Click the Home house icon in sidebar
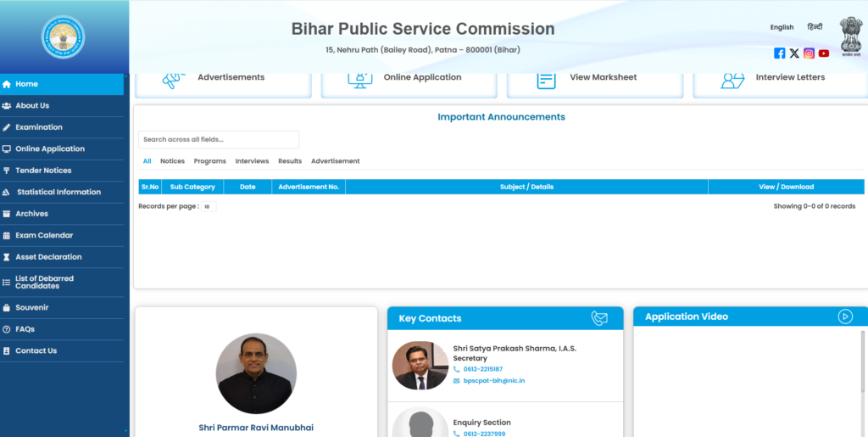Screen dimensions: 868x437 coord(7,84)
